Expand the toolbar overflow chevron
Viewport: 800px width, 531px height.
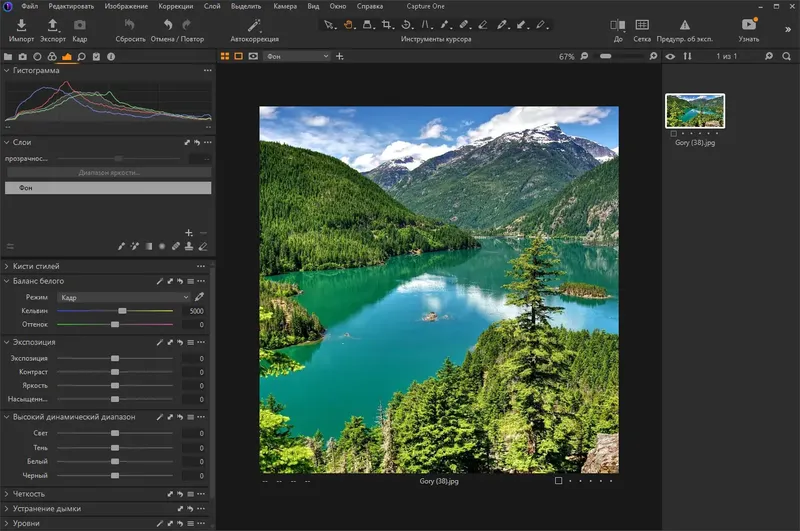pyautogui.click(x=787, y=30)
